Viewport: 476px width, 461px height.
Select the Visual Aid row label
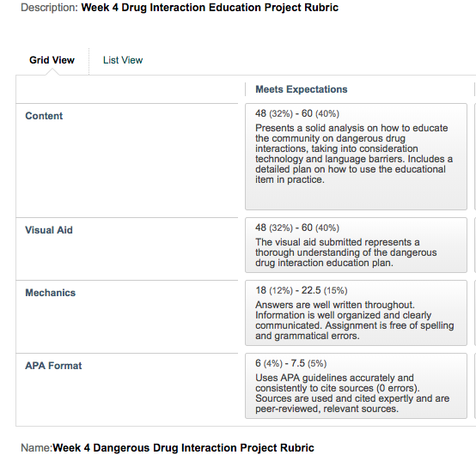(49, 230)
